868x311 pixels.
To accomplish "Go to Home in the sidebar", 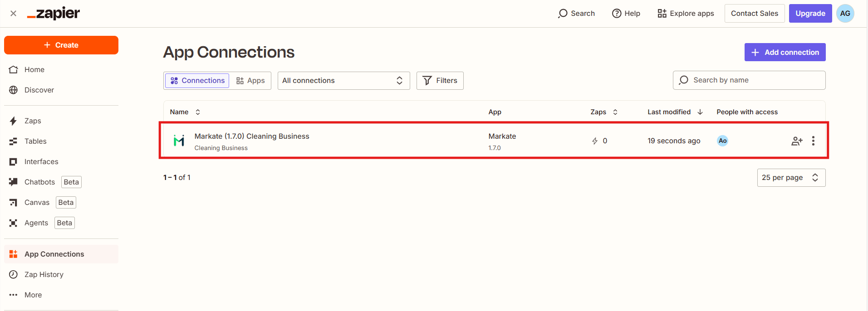I will coord(61,70).
